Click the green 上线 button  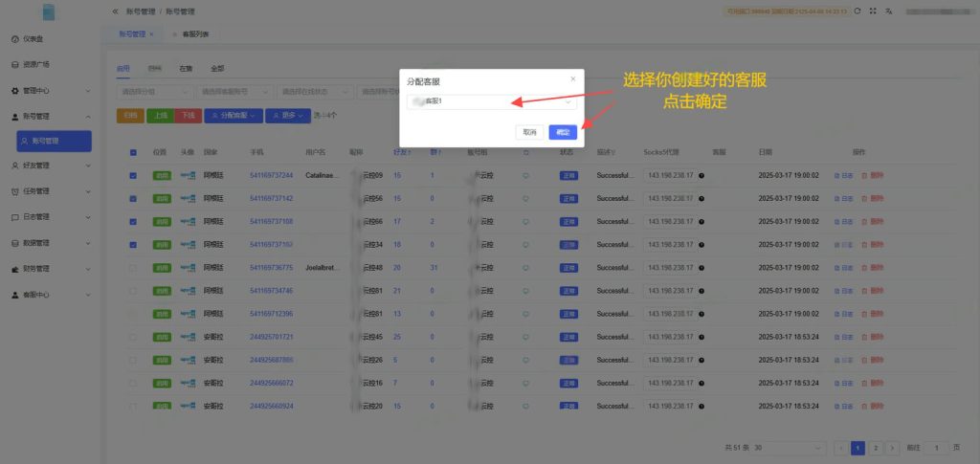tap(160, 116)
